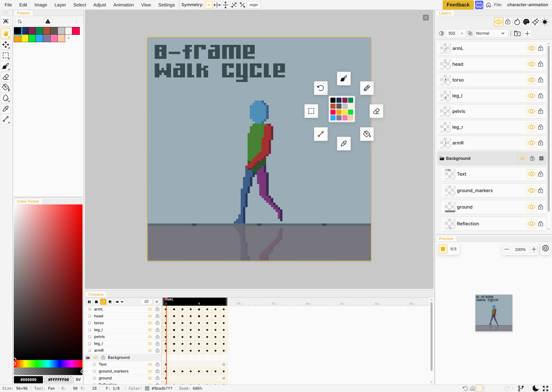552x392 pixels.
Task: Open the Normal blend mode dropdown
Action: tap(490, 33)
